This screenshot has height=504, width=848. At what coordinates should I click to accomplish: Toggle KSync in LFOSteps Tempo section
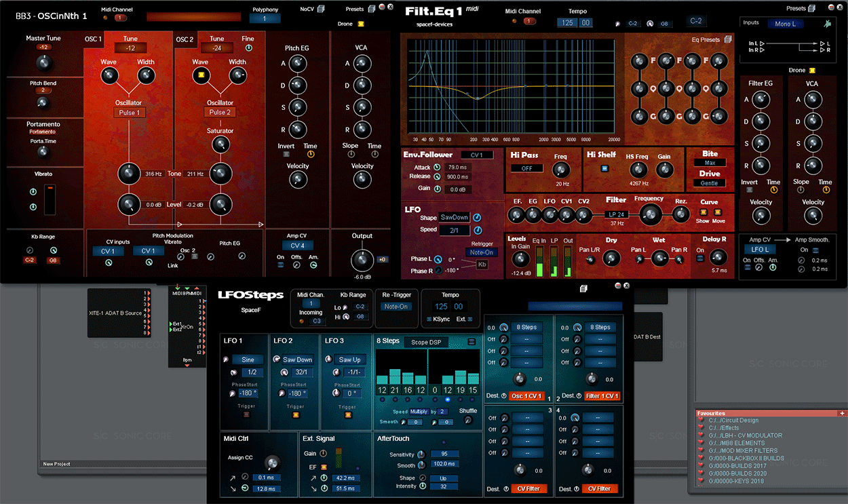pos(429,319)
